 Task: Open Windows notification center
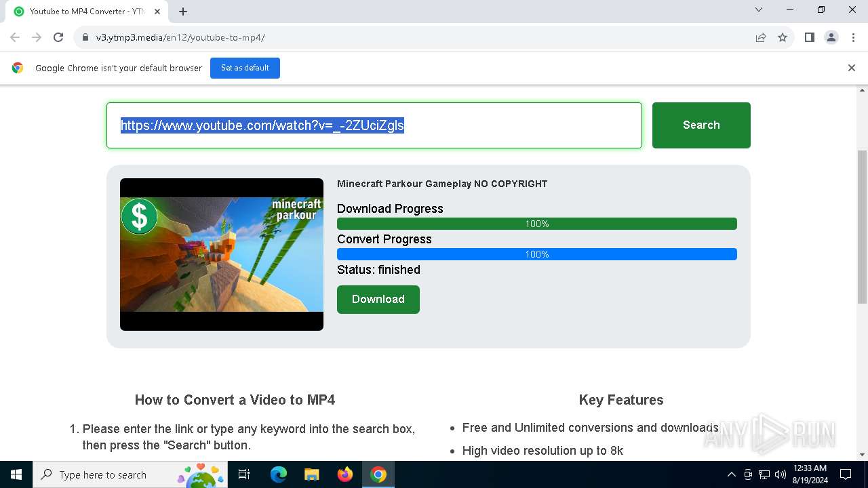pyautogui.click(x=846, y=474)
